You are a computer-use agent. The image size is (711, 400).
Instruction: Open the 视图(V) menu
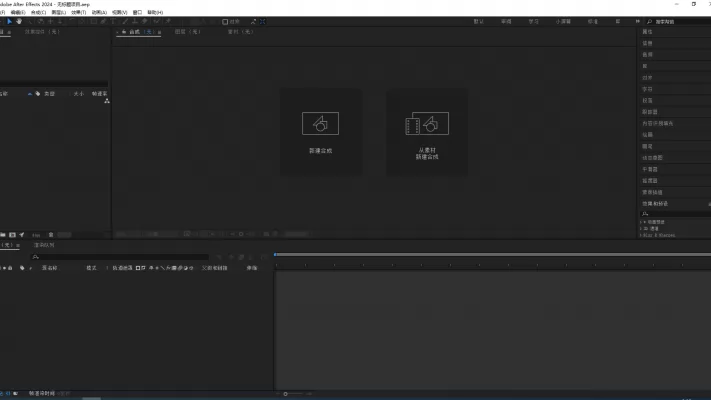pos(120,13)
